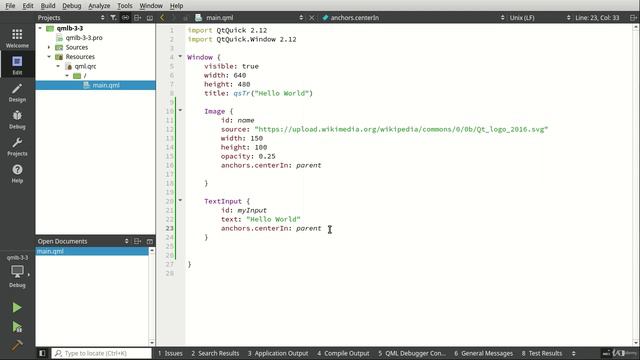
Task: Open the Projects view selector dropdown
Action: point(102,18)
